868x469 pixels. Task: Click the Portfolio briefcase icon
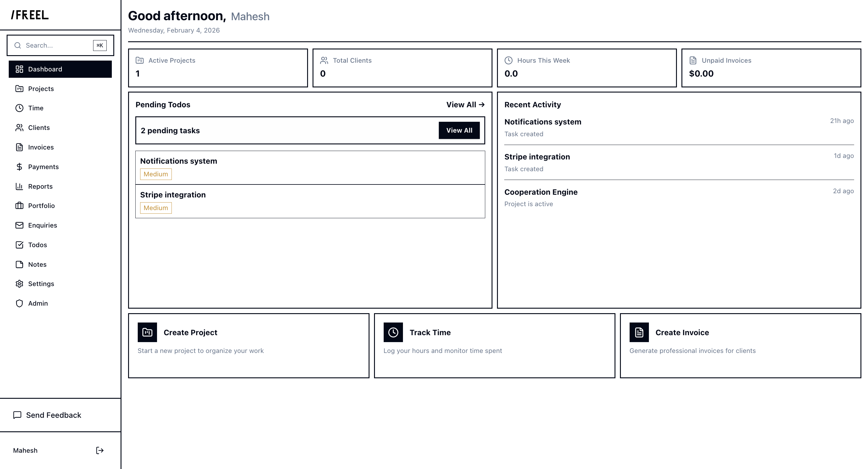pos(20,206)
